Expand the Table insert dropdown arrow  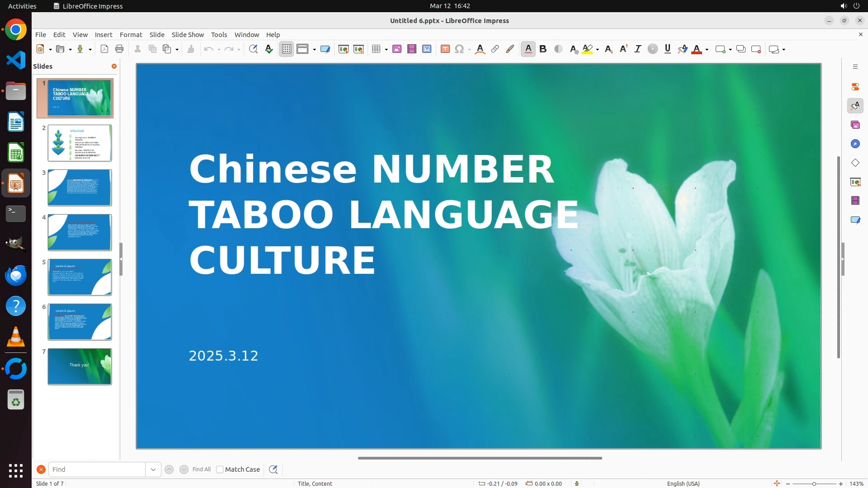click(386, 50)
